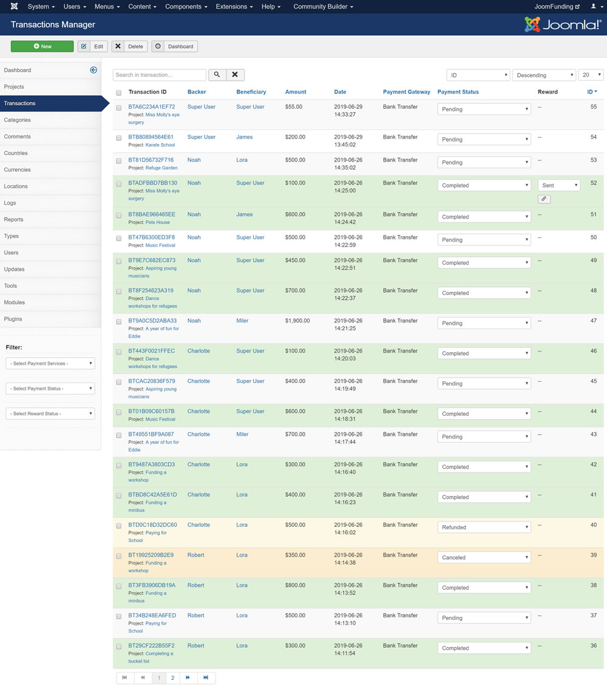
Task: Open the Components menu
Action: point(186,6)
